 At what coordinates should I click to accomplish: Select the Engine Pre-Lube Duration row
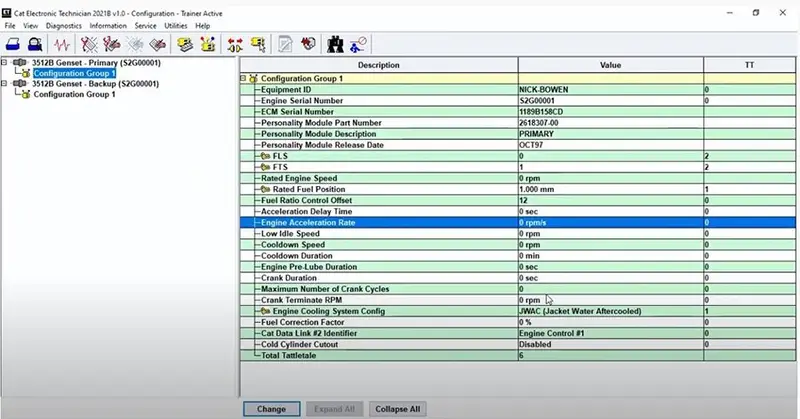tap(518, 267)
